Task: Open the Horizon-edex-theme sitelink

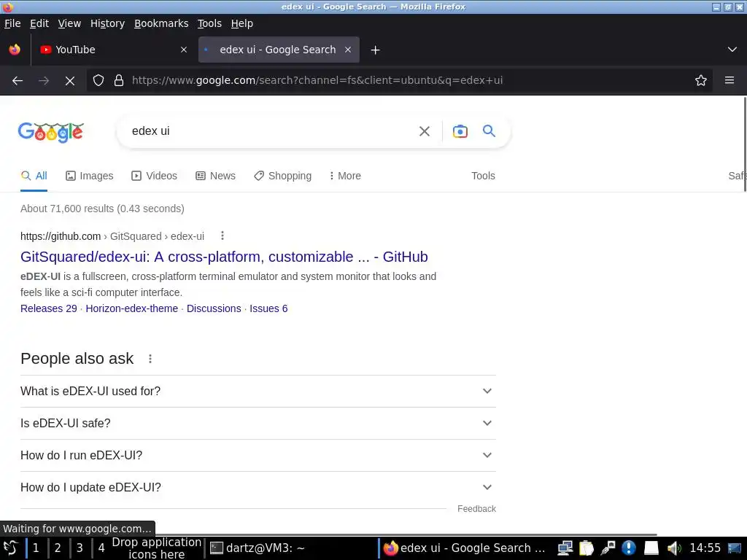Action: click(x=132, y=308)
